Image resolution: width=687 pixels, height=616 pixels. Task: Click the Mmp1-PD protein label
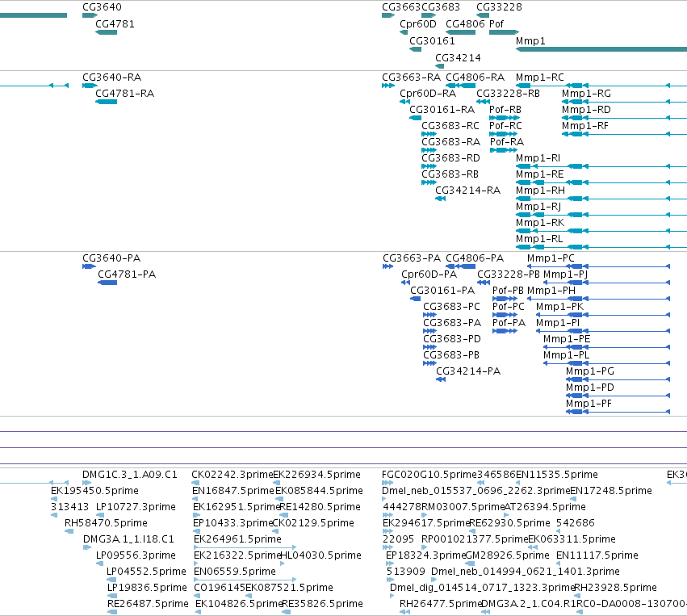pyautogui.click(x=590, y=388)
